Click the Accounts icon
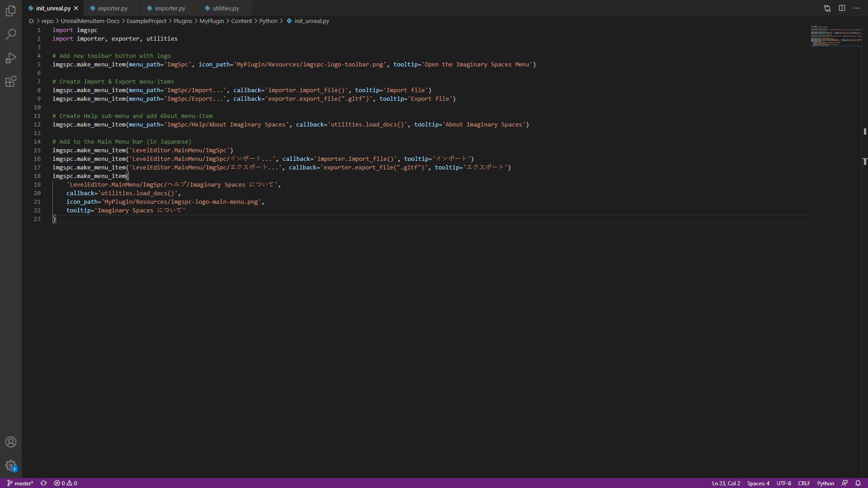 click(11, 442)
